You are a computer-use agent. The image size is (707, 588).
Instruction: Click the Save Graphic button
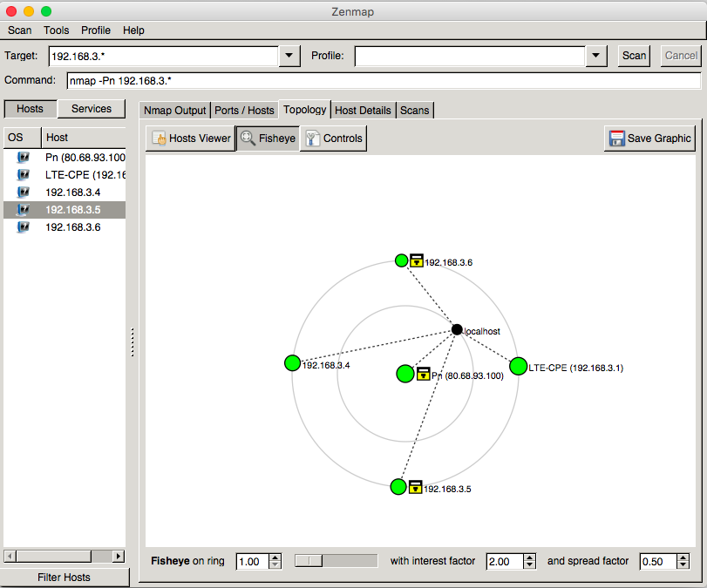649,139
